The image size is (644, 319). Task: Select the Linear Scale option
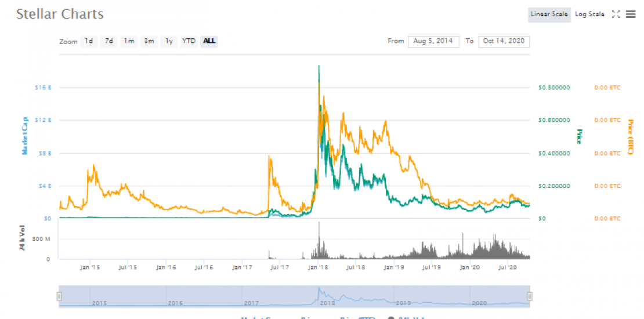tap(549, 14)
